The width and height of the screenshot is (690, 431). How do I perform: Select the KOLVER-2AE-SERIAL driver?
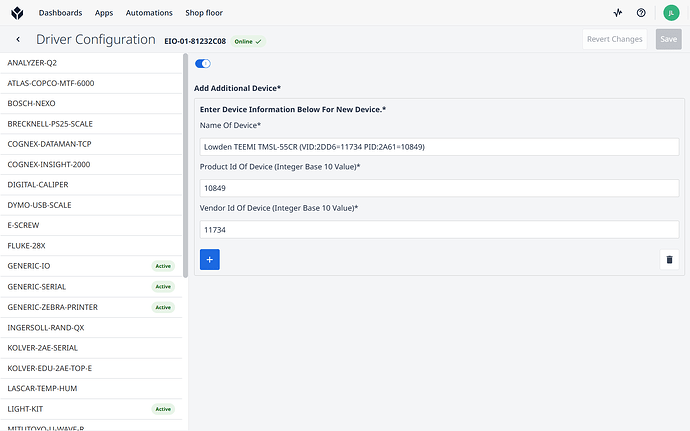click(x=91, y=348)
